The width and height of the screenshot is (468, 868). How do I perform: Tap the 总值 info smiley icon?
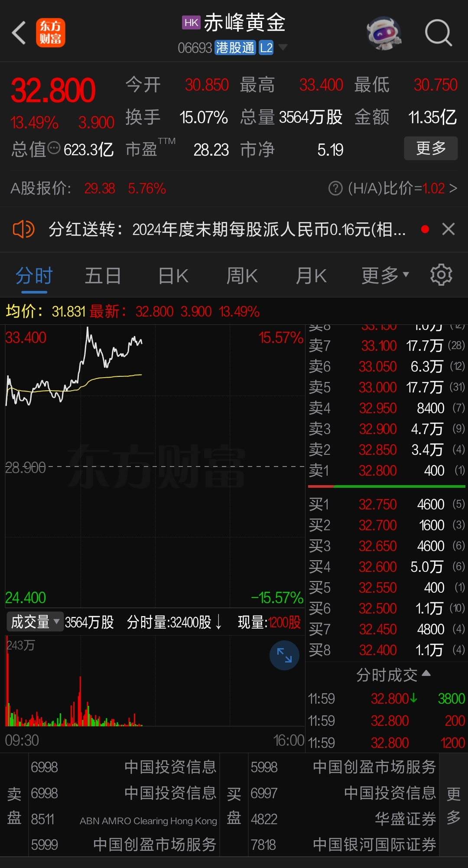coord(54,148)
